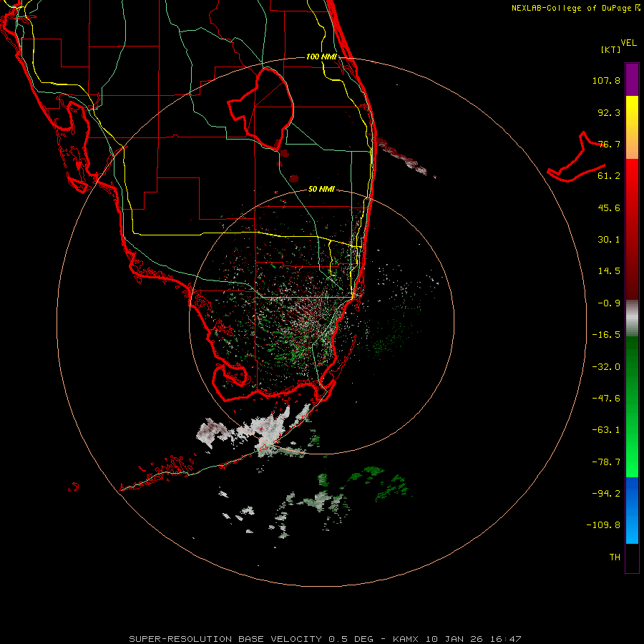Image resolution: width=644 pixels, height=644 pixels.
Task: Select the 30.1 legend value
Action: point(609,240)
